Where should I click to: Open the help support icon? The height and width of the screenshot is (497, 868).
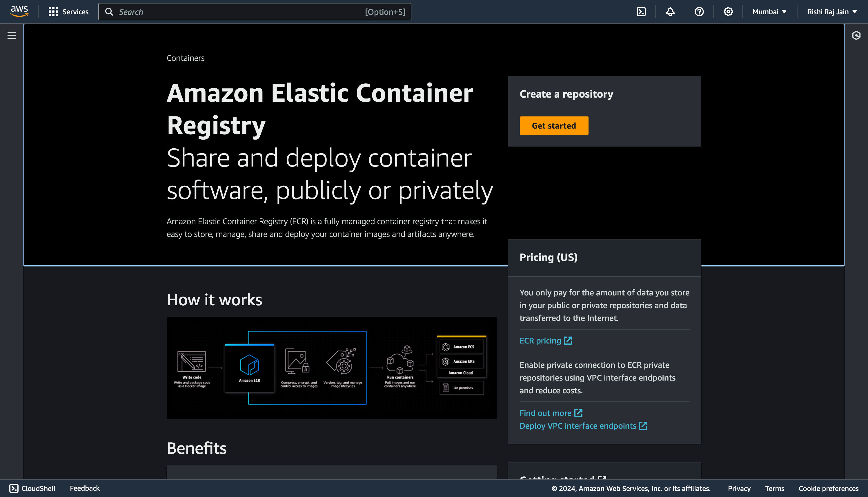click(x=699, y=11)
